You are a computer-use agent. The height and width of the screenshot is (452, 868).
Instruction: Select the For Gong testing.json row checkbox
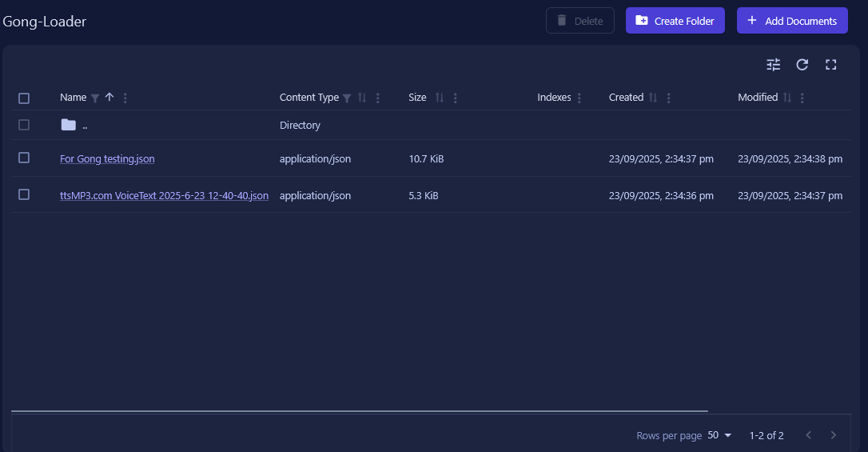click(24, 158)
